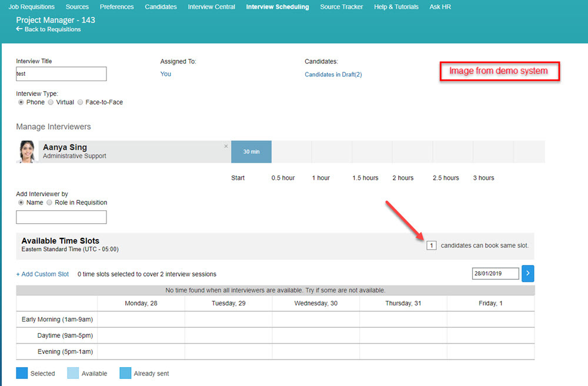Click the Daytime (9am-5pm) row label
The image size is (588, 386).
65,335
